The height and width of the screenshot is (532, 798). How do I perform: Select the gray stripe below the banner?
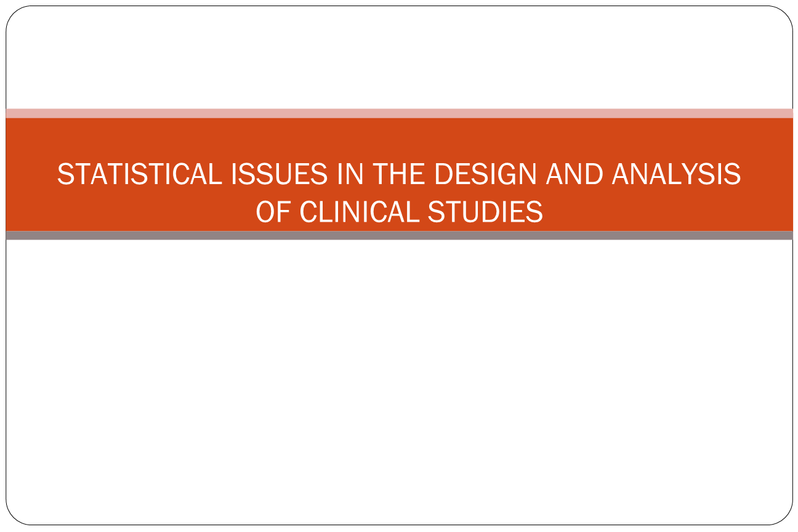[x=399, y=235]
